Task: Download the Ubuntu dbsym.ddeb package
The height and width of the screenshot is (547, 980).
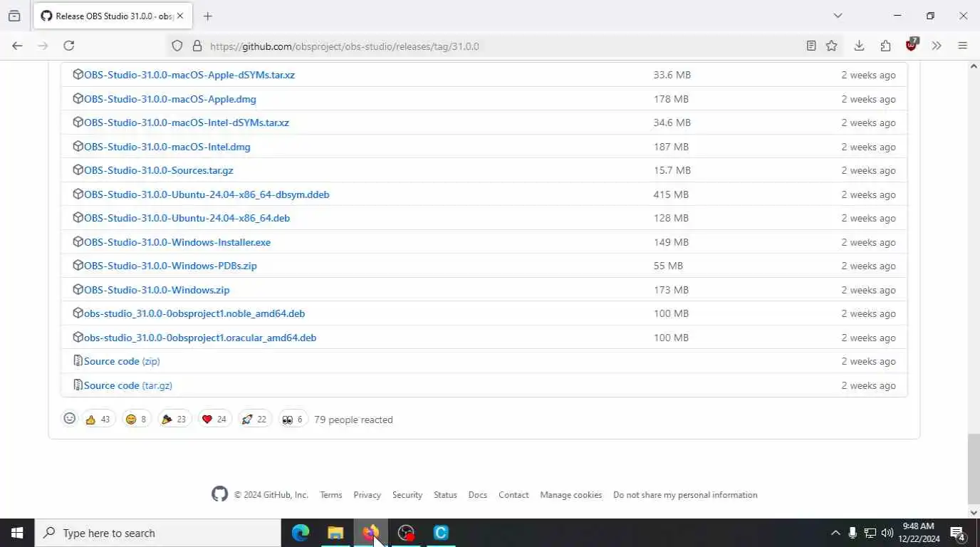Action: pos(207,194)
